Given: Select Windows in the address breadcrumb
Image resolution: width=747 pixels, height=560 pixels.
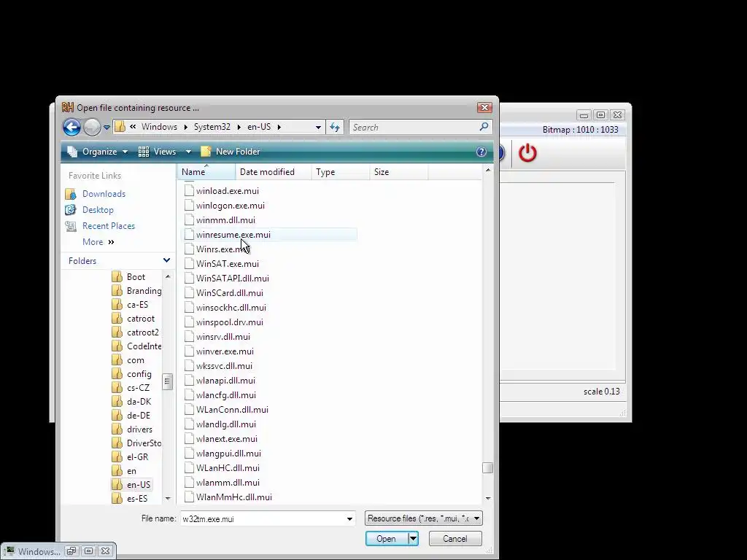Looking at the screenshot, I should point(159,127).
